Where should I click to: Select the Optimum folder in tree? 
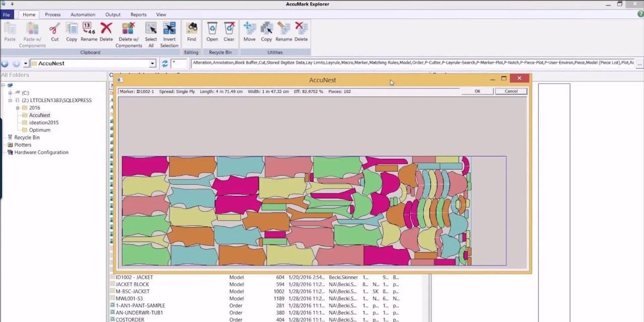[39, 130]
